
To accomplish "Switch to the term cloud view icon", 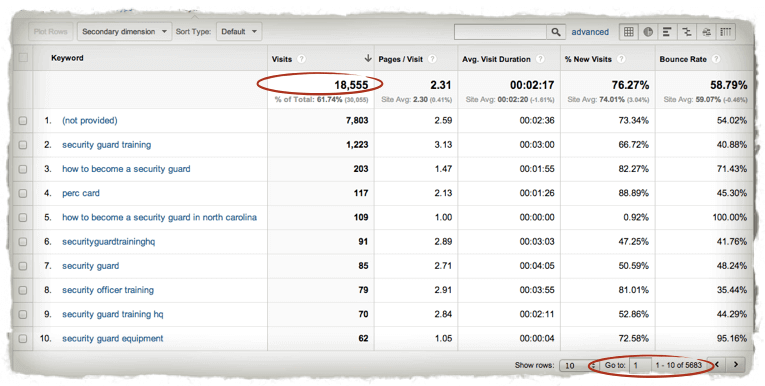I will (x=706, y=32).
